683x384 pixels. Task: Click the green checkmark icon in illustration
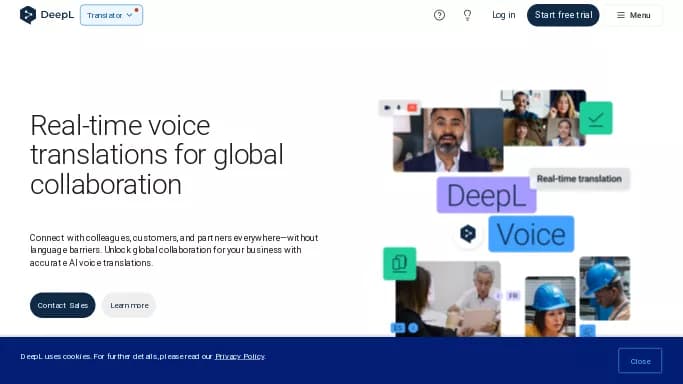[x=595, y=118]
